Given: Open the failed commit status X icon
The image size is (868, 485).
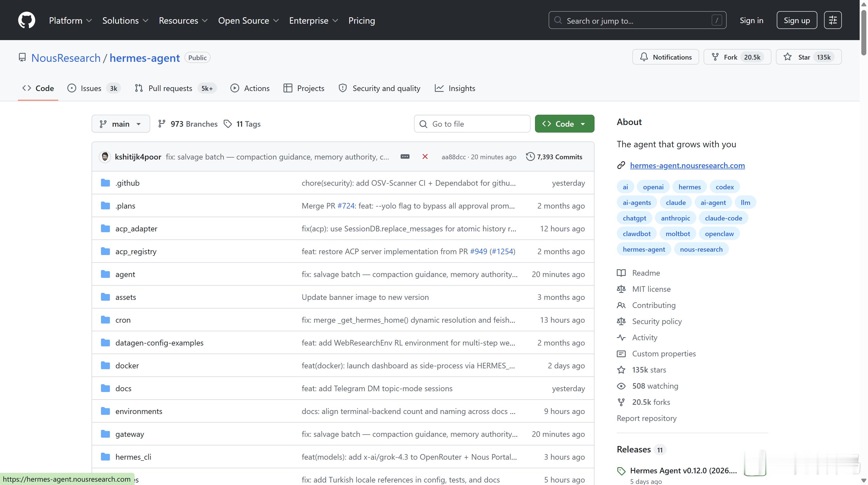Looking at the screenshot, I should [425, 156].
